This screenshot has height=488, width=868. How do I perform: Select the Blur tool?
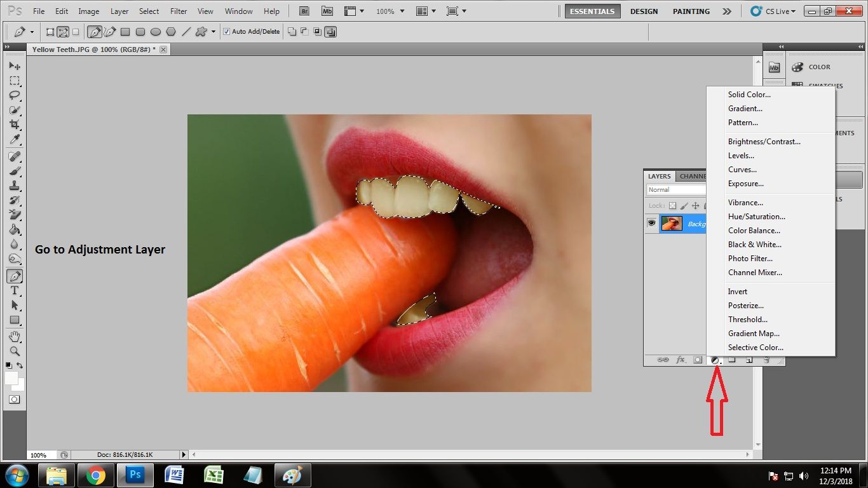[14, 244]
